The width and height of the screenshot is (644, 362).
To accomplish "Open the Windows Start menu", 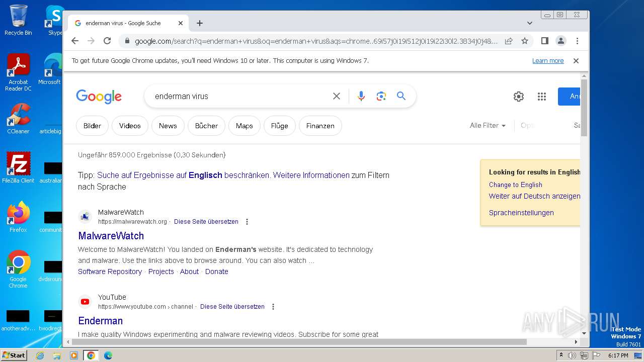I will [14, 355].
